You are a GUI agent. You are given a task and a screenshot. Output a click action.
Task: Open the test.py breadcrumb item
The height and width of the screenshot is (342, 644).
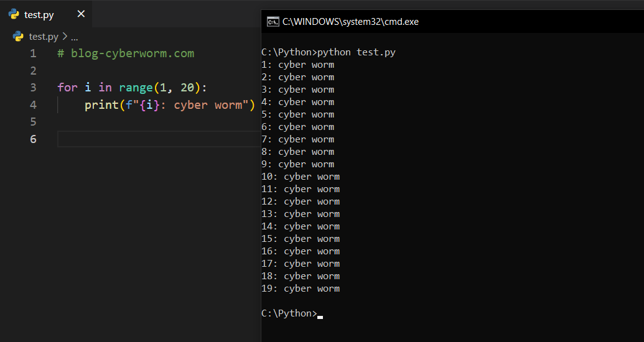tap(44, 37)
